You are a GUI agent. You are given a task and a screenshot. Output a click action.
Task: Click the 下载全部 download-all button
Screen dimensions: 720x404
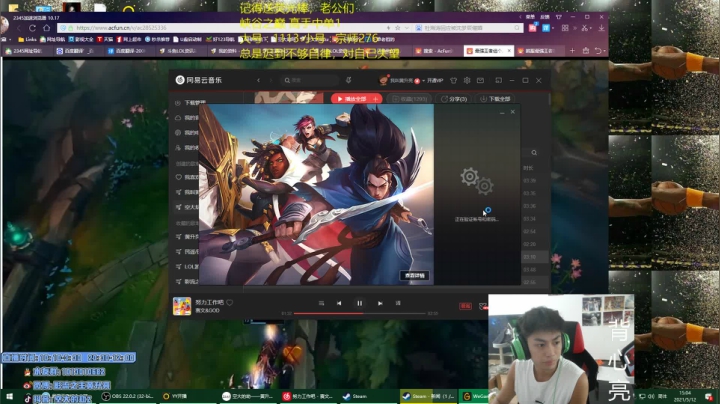pyautogui.click(x=495, y=99)
